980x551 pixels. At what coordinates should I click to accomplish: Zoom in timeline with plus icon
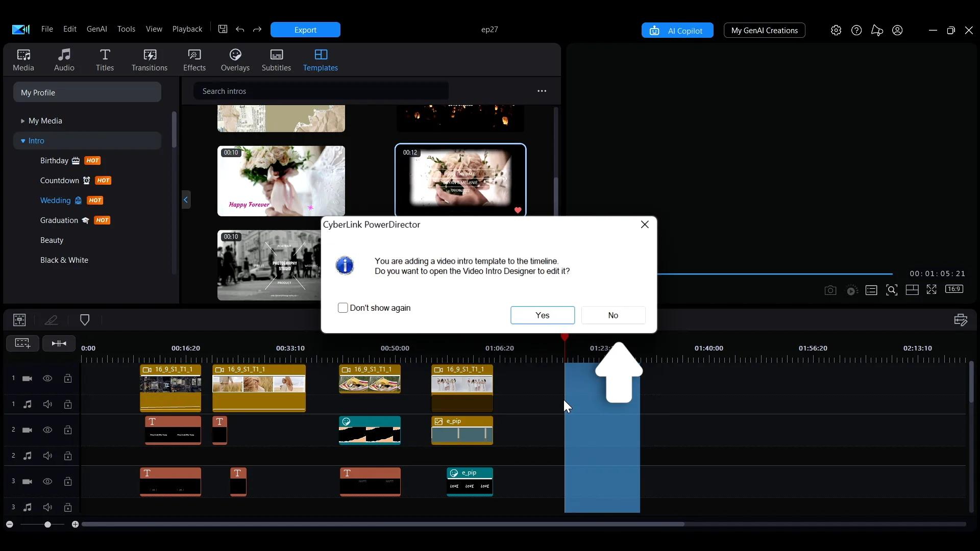tap(75, 524)
